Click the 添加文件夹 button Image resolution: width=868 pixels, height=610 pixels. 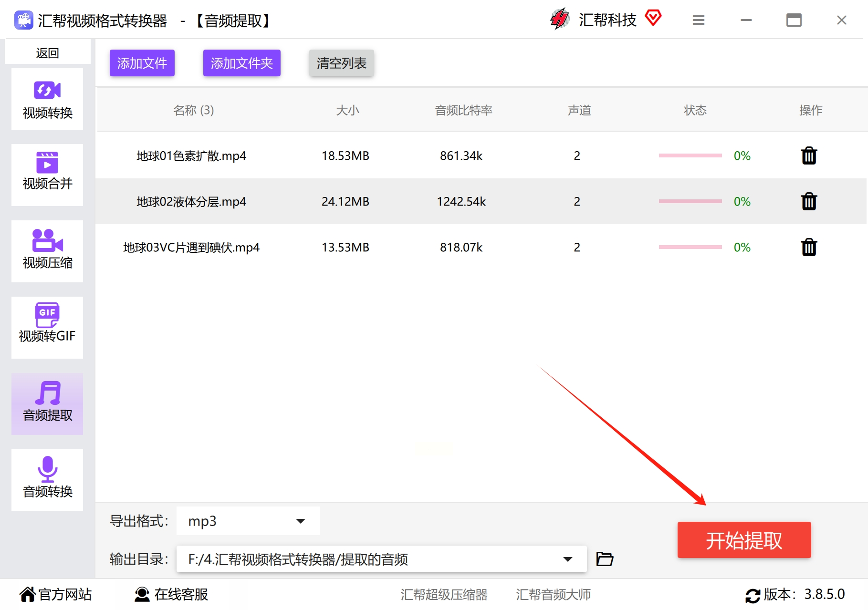(x=242, y=63)
